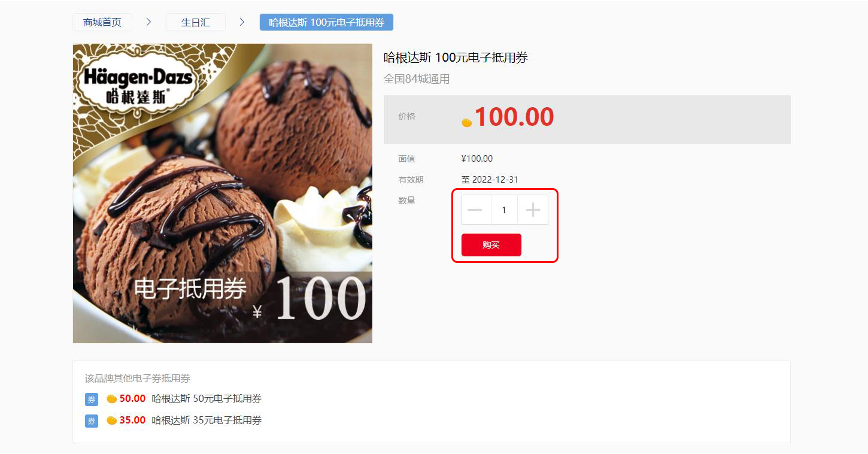
Task: Click the breadcrumb chevron after 生日汇
Action: pyautogui.click(x=242, y=22)
